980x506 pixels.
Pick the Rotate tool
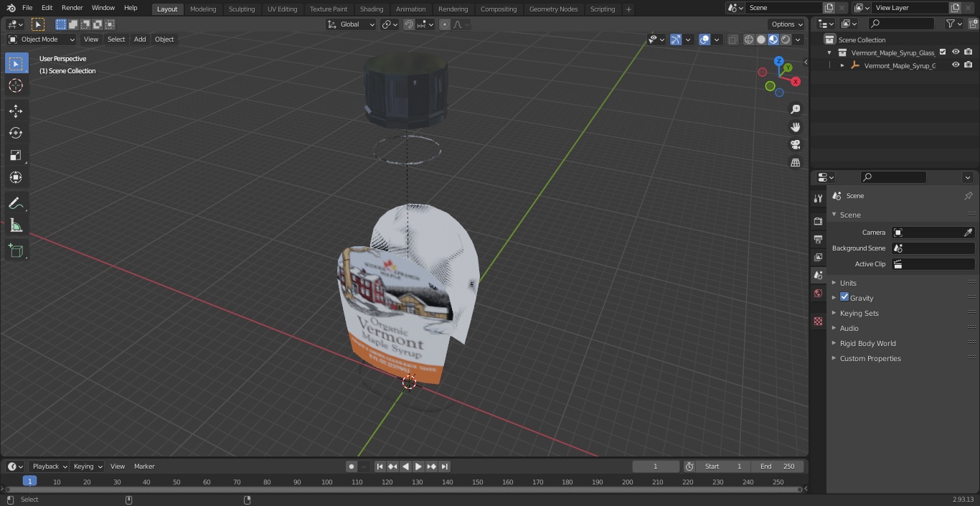16,133
